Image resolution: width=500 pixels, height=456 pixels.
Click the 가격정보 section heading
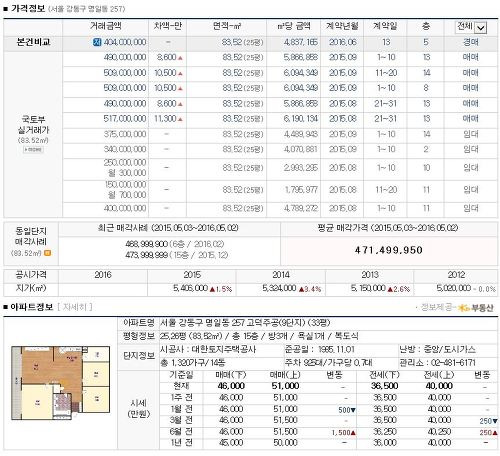click(28, 8)
